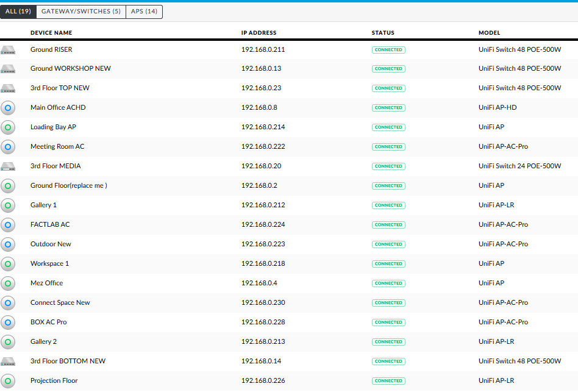Screen dimensions: 578x392
Task: Sort devices by the Model column header
Action: 489,33
